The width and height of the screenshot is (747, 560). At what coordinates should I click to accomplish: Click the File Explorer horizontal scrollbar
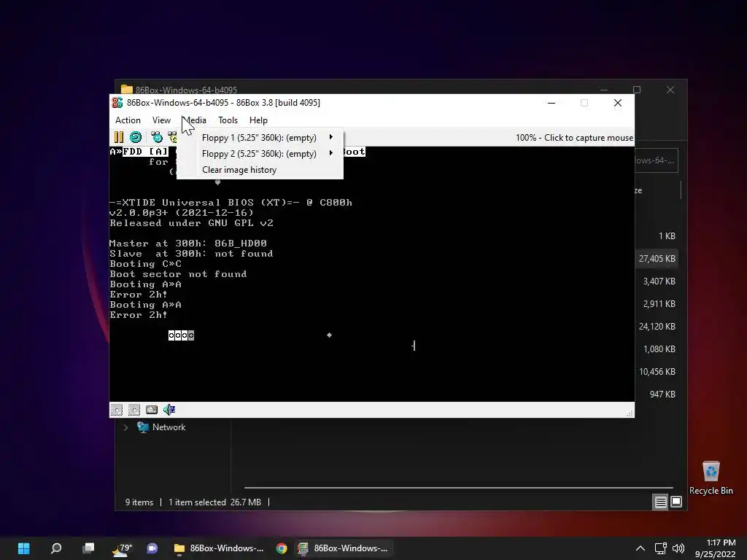[x=458, y=488]
